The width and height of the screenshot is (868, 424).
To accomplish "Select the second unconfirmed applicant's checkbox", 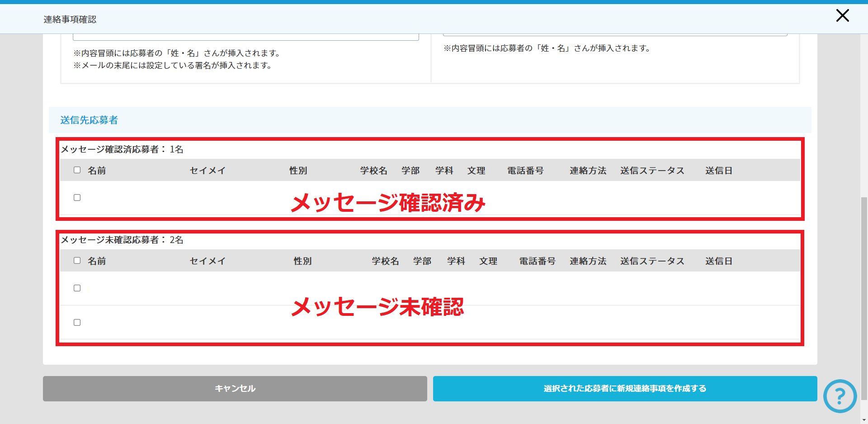I will coord(77,323).
